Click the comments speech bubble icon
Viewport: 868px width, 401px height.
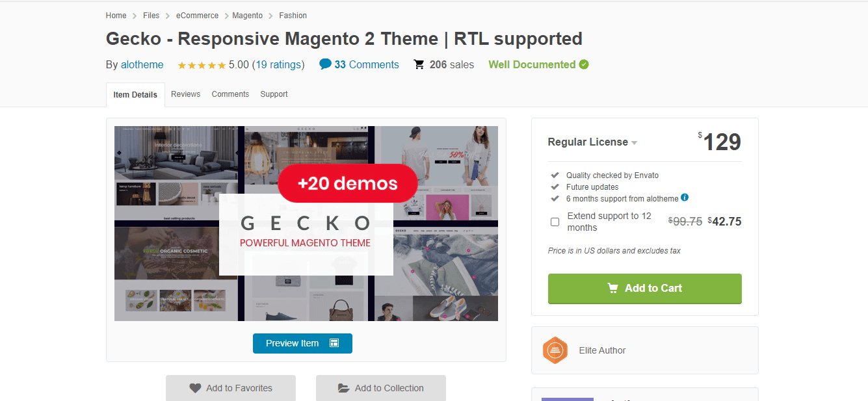coord(325,64)
